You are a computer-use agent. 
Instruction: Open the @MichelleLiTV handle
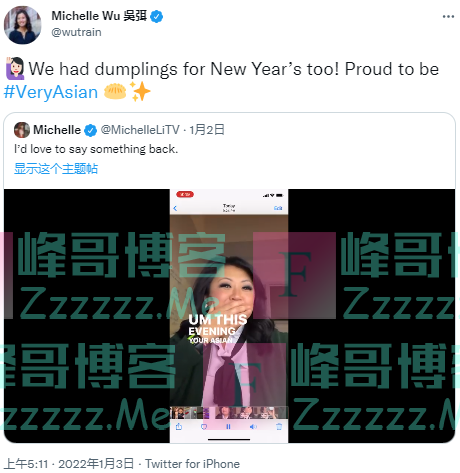coord(140,130)
